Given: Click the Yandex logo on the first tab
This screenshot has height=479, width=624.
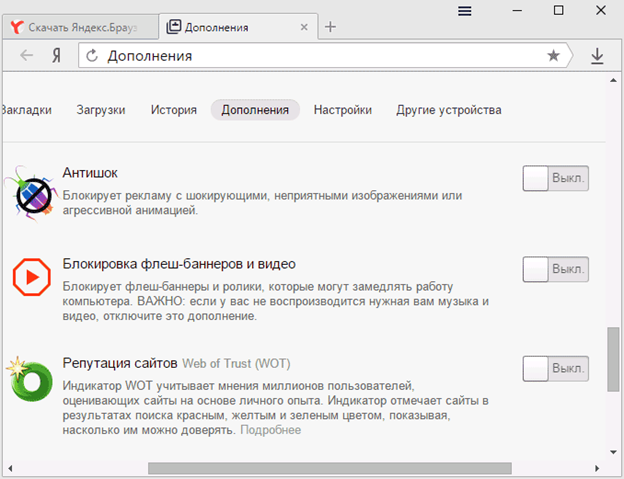Looking at the screenshot, I should [17, 27].
